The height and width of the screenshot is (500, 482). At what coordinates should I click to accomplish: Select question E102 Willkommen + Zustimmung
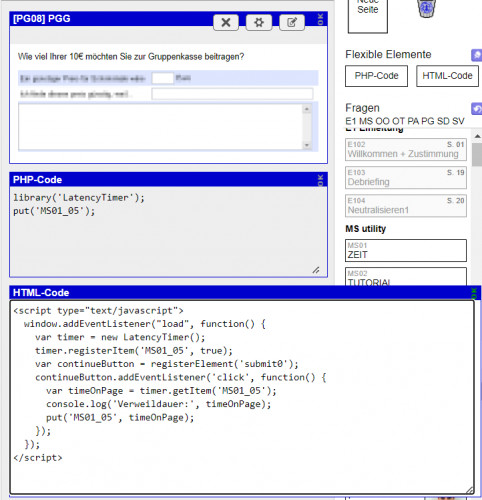click(x=406, y=150)
